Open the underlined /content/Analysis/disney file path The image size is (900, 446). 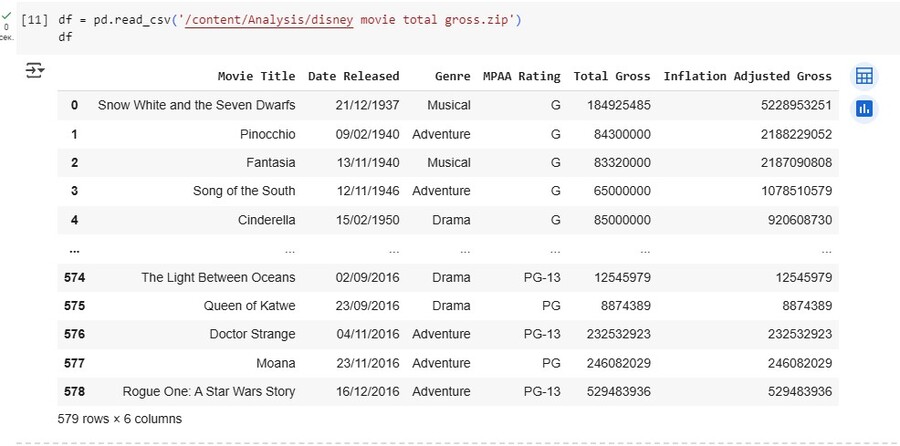(270, 20)
